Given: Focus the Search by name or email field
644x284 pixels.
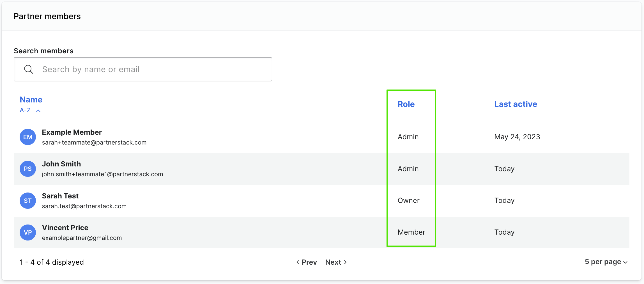Looking at the screenshot, I should click(143, 69).
